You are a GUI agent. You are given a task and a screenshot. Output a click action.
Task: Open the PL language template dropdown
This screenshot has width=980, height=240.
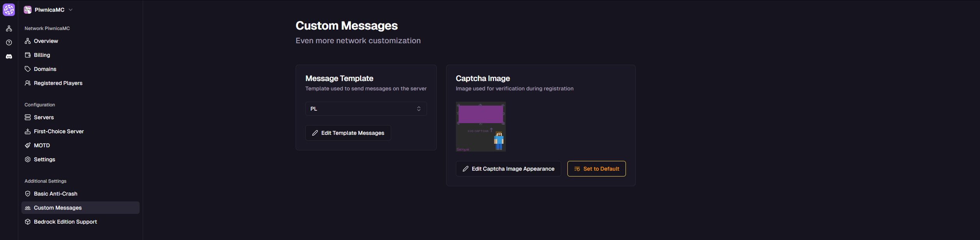(366, 109)
